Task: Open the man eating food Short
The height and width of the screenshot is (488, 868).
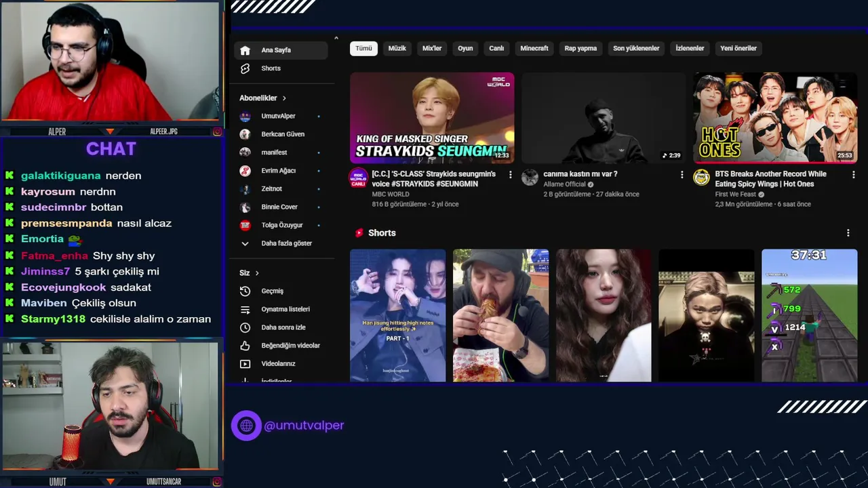Action: (500, 316)
